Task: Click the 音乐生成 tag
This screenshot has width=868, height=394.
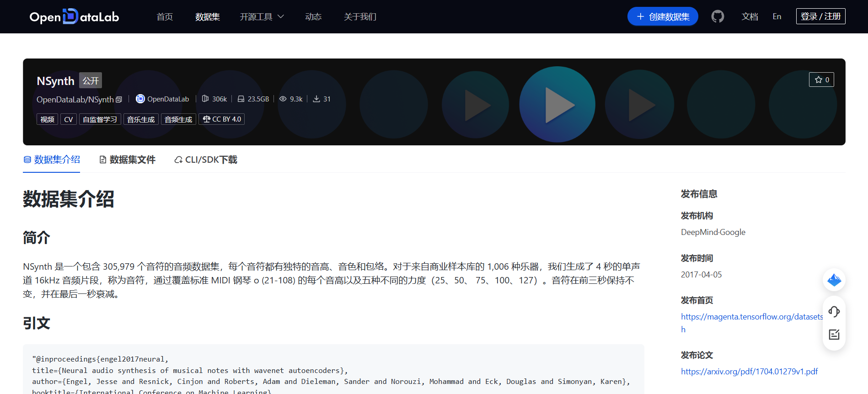Action: pos(141,119)
